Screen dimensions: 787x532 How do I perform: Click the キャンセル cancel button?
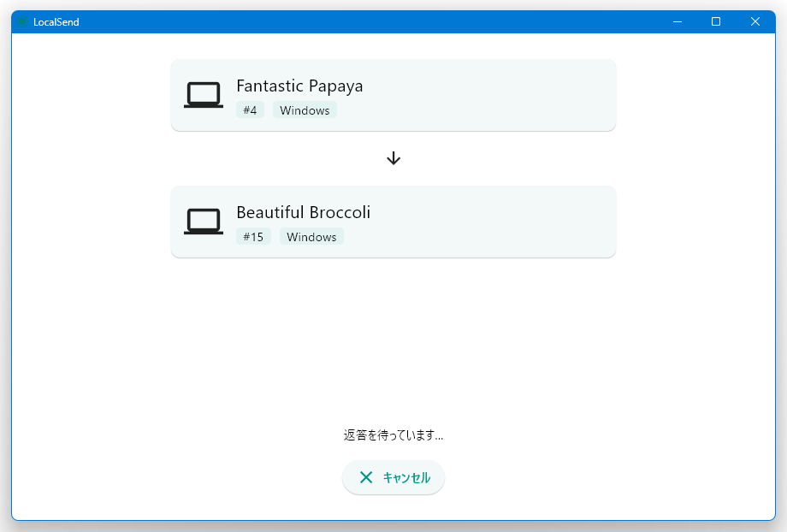(x=393, y=477)
